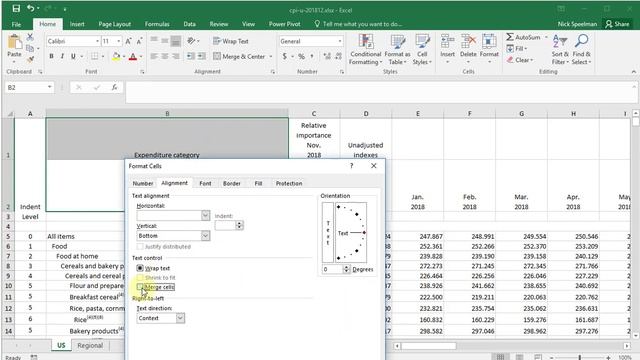Toggle Bold formatting
Viewport: 640px width, 360px height.
pyautogui.click(x=51, y=56)
